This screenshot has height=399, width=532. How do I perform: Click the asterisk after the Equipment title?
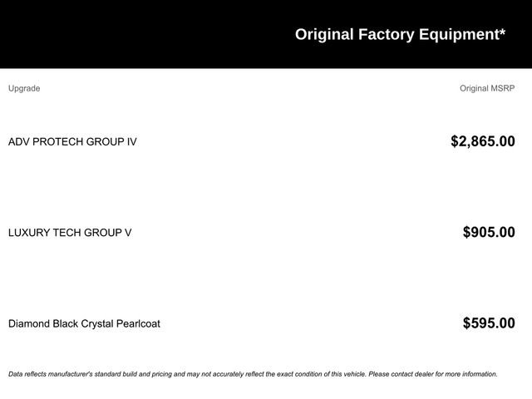pos(502,33)
